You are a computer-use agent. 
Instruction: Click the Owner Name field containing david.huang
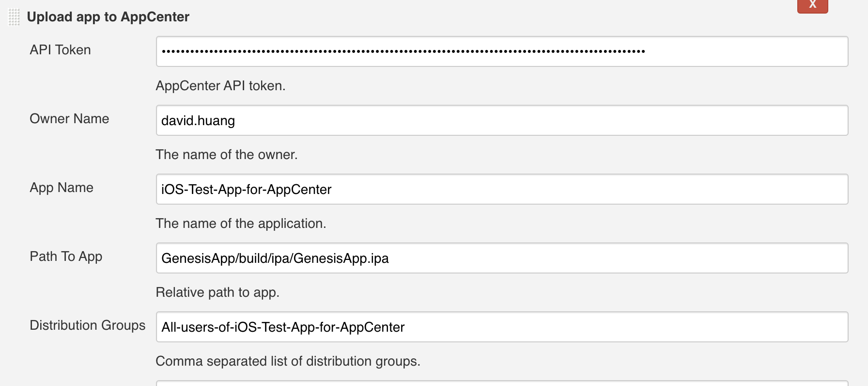pos(501,120)
